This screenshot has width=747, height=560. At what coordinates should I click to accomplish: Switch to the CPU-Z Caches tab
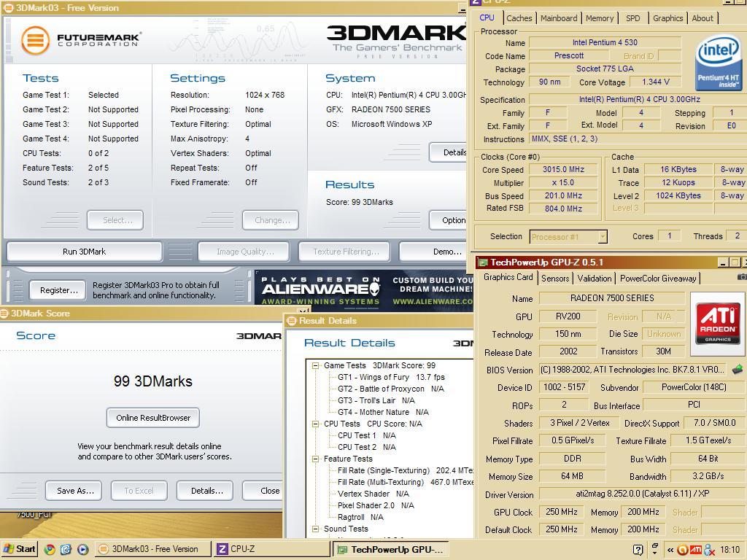point(519,18)
